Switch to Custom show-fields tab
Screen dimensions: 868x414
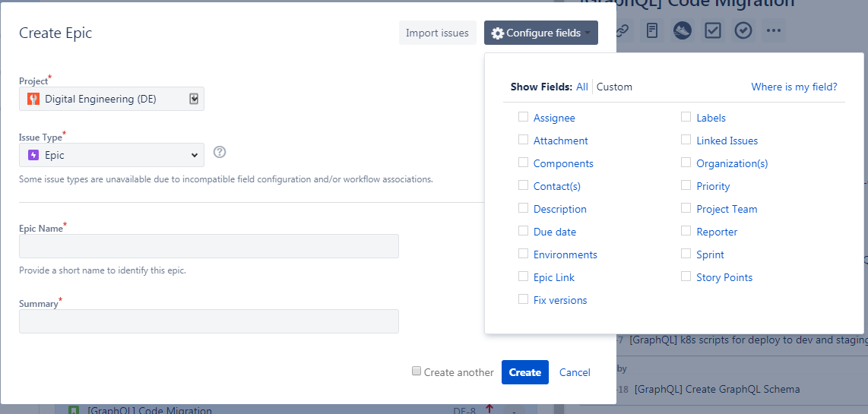(614, 87)
